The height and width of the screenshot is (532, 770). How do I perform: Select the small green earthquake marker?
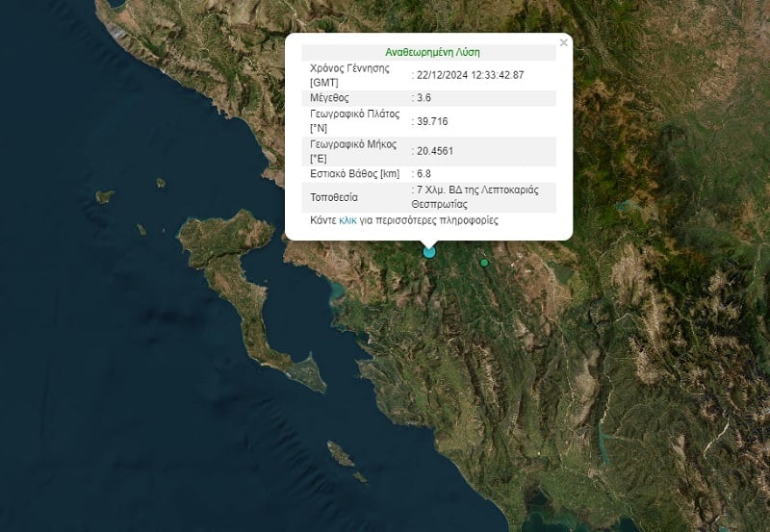[484, 263]
